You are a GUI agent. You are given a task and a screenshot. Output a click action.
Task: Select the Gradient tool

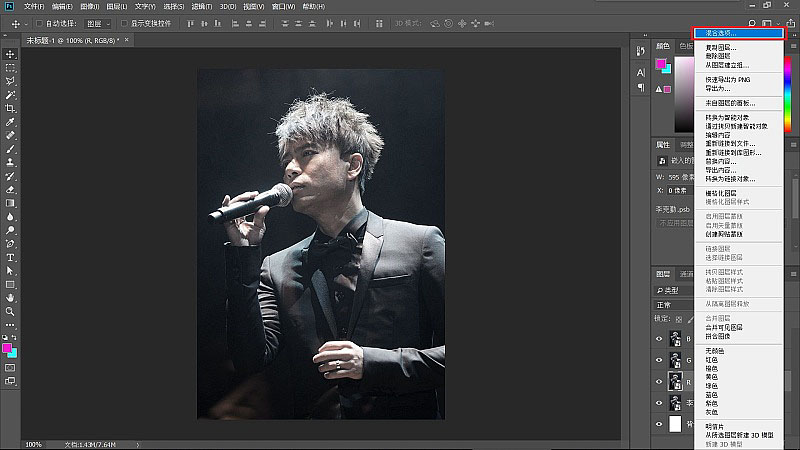(10, 203)
